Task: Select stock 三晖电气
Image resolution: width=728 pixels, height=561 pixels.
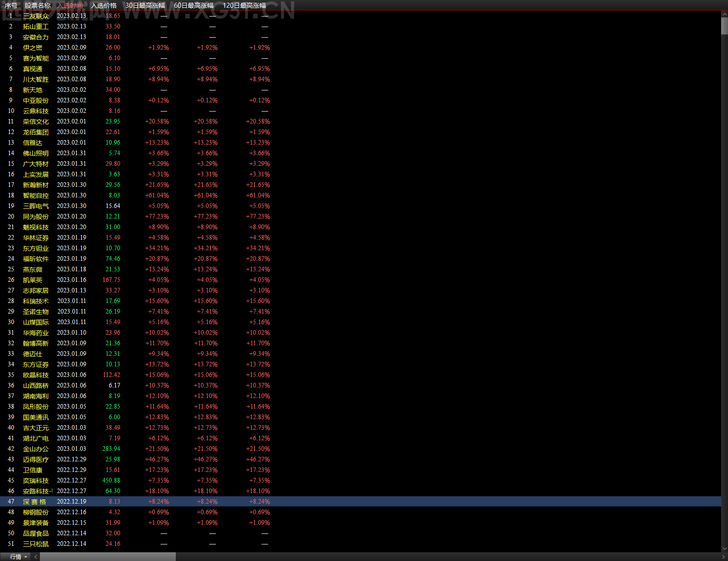Action: click(36, 206)
